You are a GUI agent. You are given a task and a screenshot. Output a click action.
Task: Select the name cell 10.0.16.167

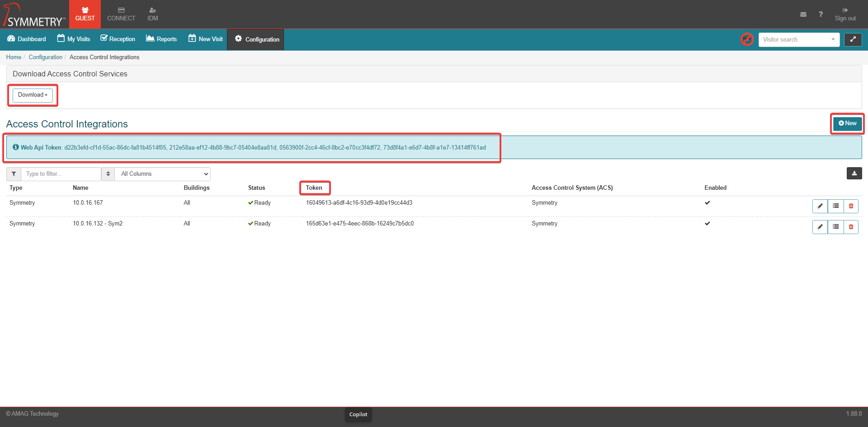[x=88, y=203]
